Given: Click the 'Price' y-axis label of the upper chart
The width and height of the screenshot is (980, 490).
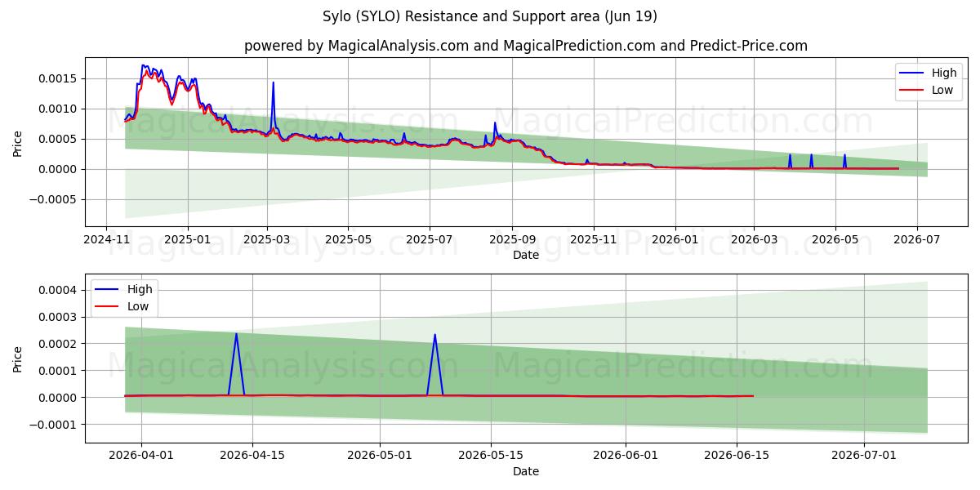Looking at the screenshot, I should click(x=18, y=142).
